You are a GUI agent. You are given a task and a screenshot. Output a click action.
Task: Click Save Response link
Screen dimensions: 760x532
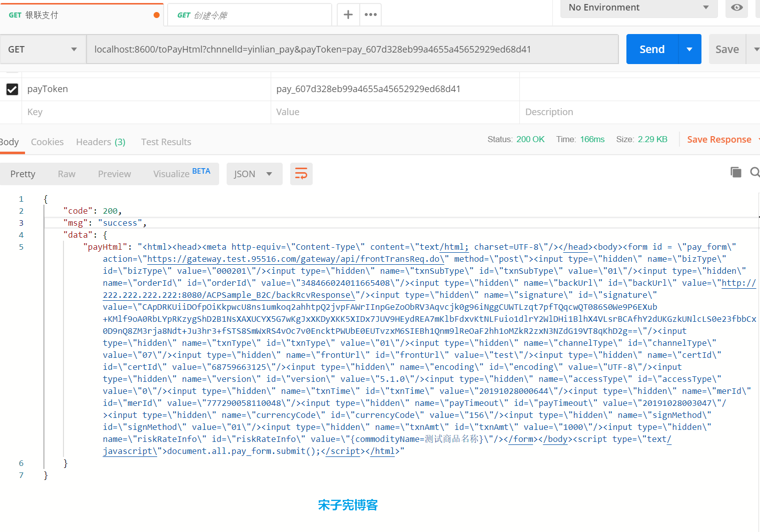(x=719, y=139)
